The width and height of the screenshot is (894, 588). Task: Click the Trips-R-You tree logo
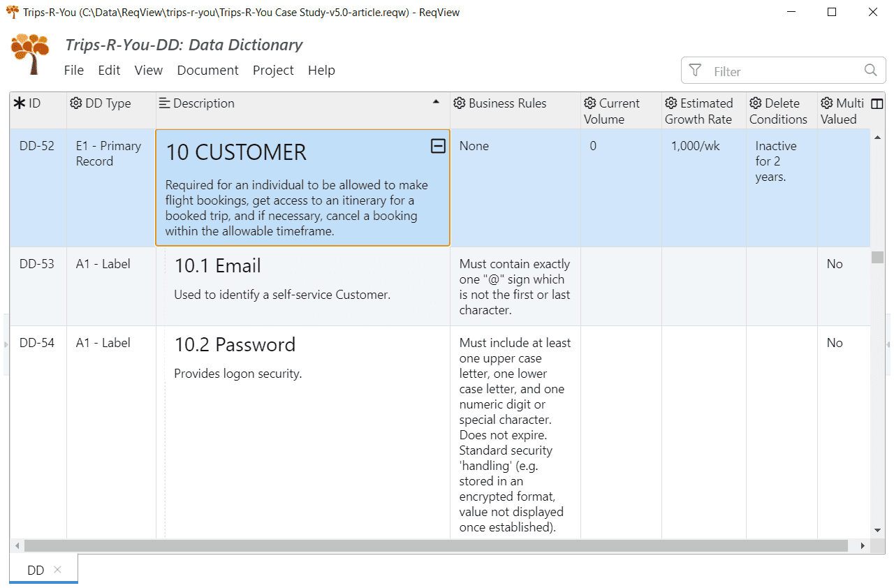click(x=30, y=53)
